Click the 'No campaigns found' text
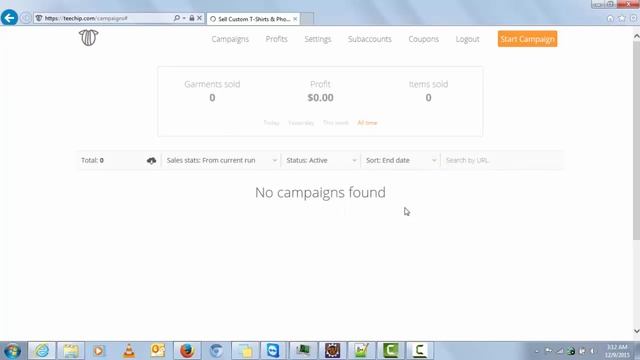The image size is (640, 360). pyautogui.click(x=320, y=192)
